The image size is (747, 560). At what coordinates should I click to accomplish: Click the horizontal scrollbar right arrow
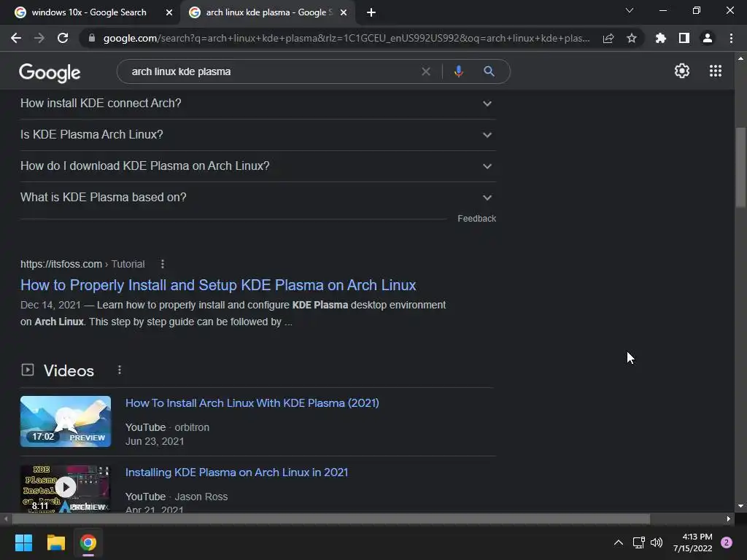coord(729,518)
